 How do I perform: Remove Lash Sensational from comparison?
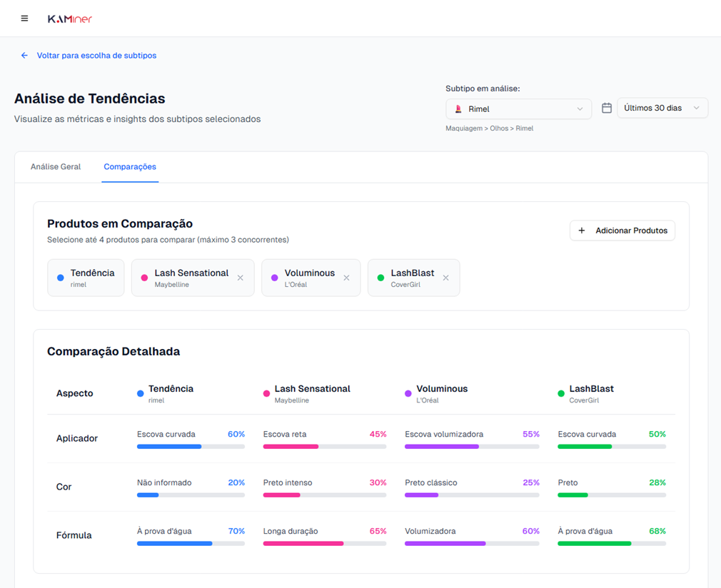tap(241, 278)
